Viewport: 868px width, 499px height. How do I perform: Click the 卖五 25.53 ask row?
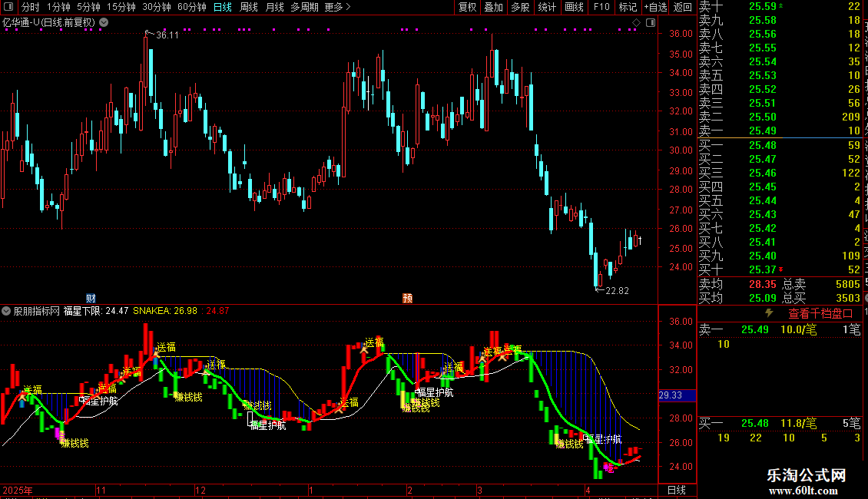[x=780, y=76]
